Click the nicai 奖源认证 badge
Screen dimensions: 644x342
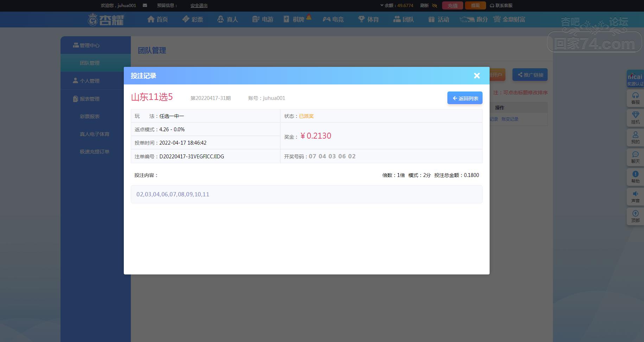click(x=635, y=79)
